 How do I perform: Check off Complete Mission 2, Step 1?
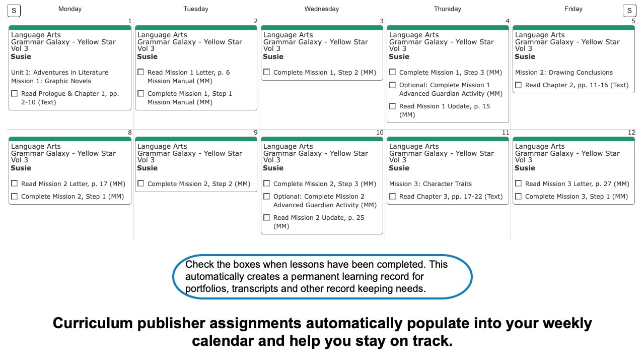14,197
